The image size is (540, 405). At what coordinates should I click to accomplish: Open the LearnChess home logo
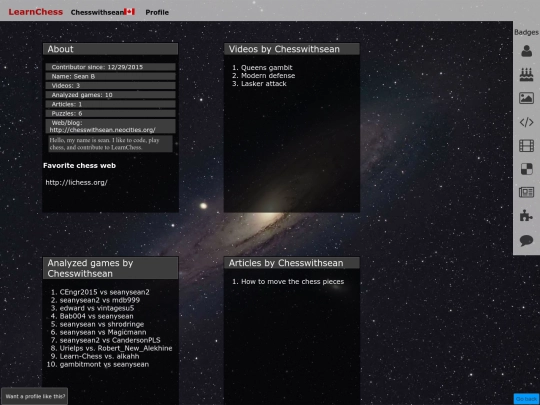pyautogui.click(x=36, y=12)
